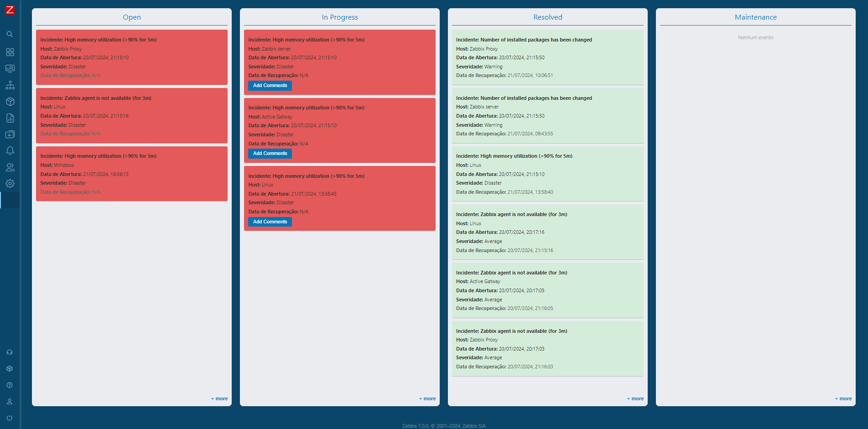Add comments to In Progress Linux incident

click(270, 222)
